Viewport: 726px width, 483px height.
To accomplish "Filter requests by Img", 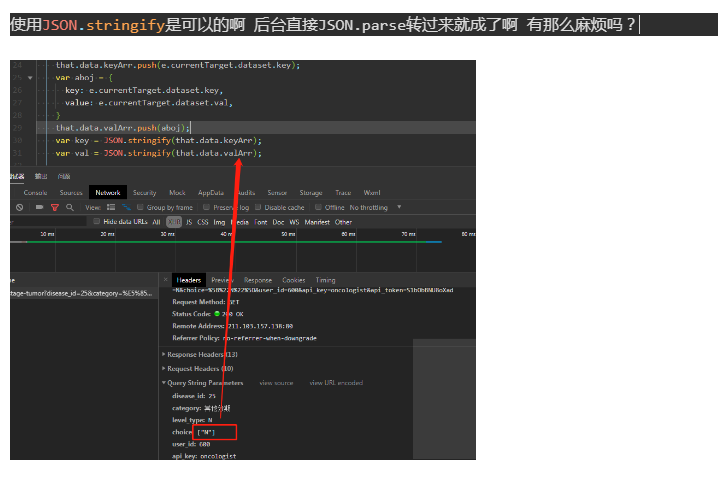I will (219, 222).
